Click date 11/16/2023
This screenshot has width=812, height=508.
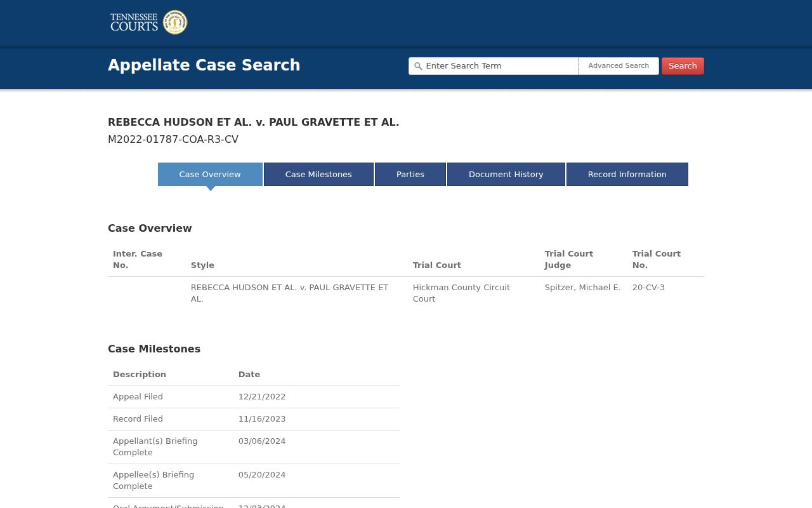click(262, 419)
